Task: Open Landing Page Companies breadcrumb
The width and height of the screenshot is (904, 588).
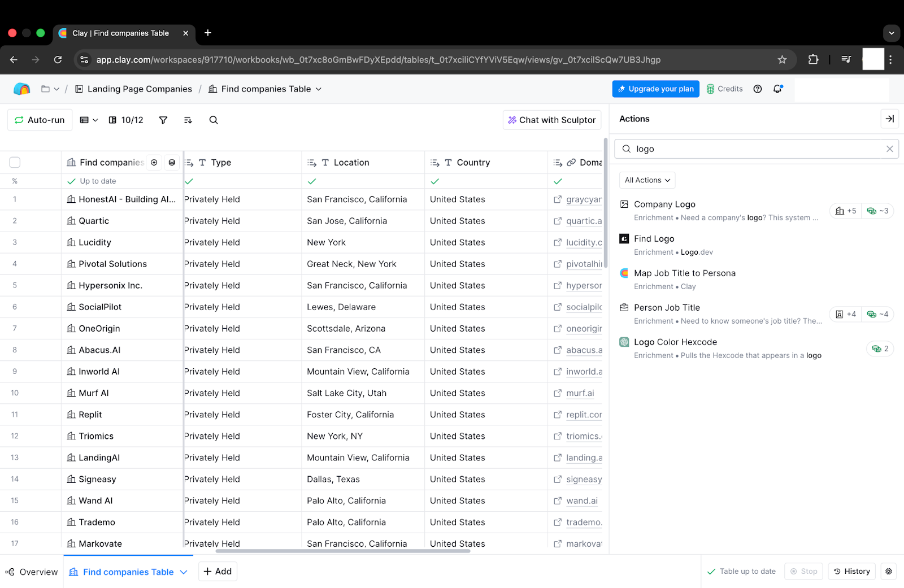Action: [134, 89]
